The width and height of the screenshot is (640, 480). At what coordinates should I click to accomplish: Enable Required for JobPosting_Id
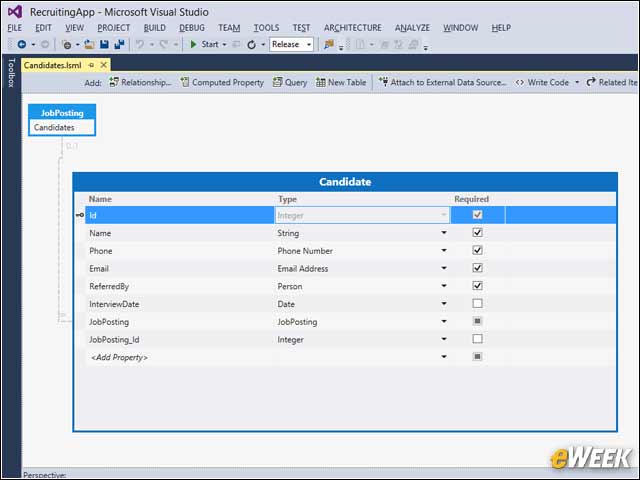[x=477, y=339]
